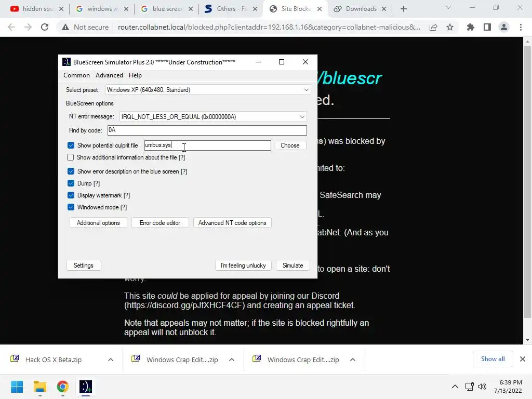Viewport: 532px width, 399px height.
Task: Open Advanced NT code options
Action: coord(232,223)
